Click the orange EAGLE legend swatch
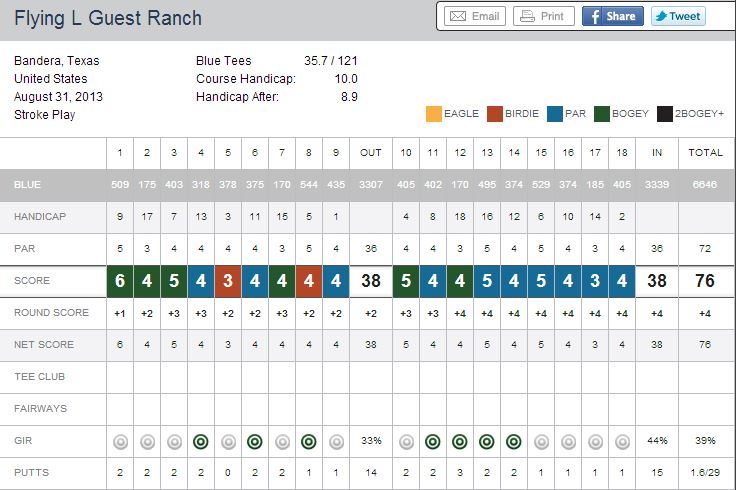This screenshot has height=490, width=736. tap(434, 114)
